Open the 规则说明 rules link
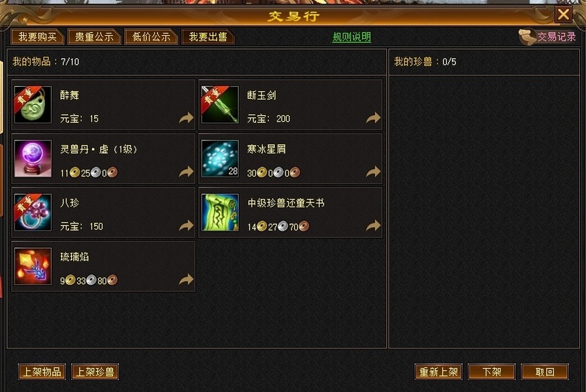The height and width of the screenshot is (392, 586). point(351,37)
